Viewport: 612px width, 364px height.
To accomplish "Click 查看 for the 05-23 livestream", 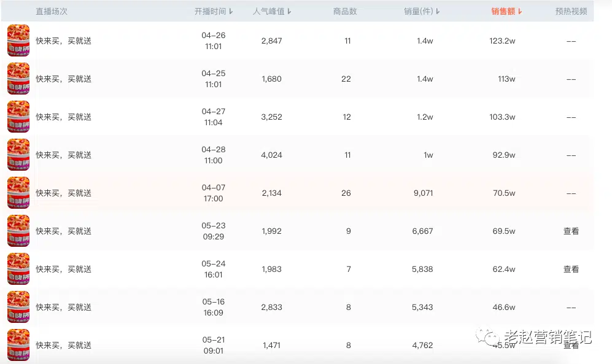I will (x=571, y=231).
